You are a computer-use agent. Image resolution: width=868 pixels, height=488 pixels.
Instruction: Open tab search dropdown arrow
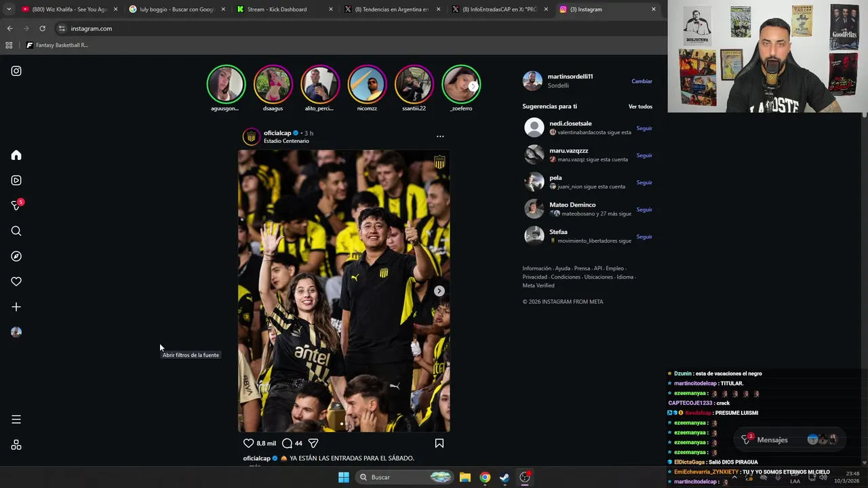9,9
